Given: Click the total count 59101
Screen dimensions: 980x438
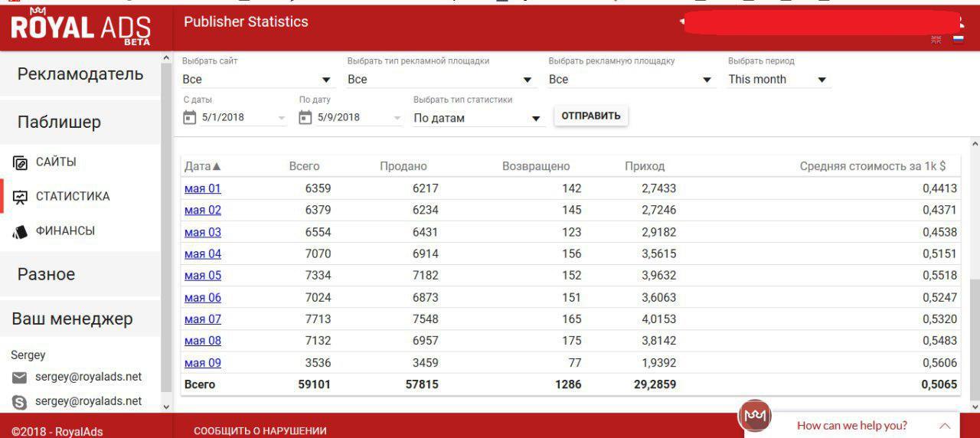Looking at the screenshot, I should click(x=314, y=384).
